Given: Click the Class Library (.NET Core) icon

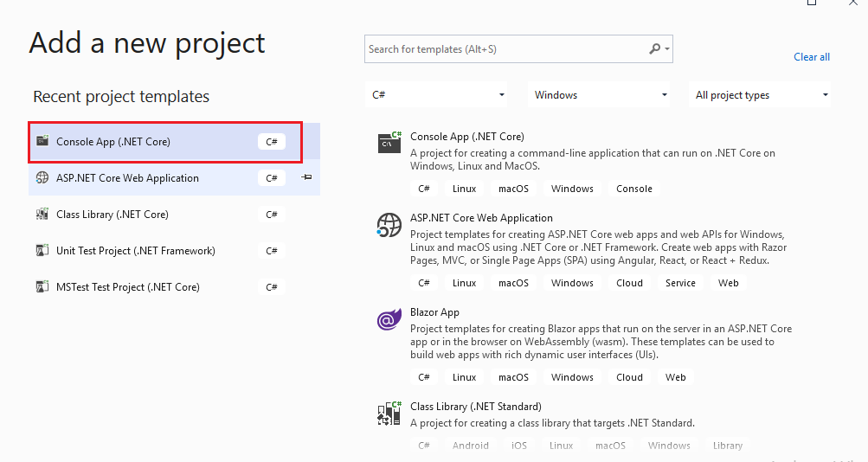Looking at the screenshot, I should point(42,214).
